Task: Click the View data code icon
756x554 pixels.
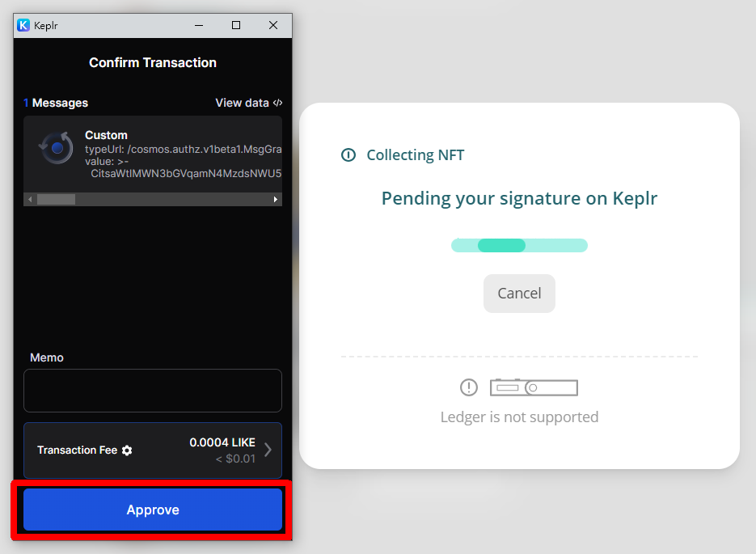Action: (x=277, y=103)
